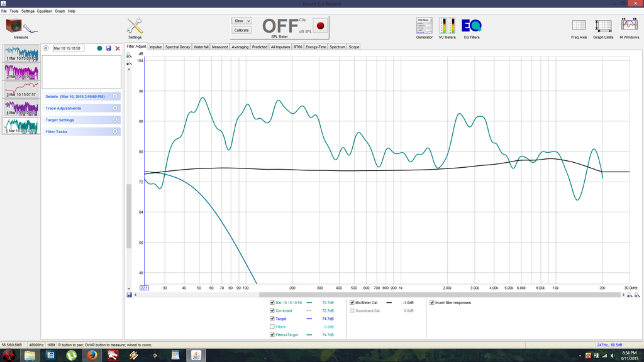
Task: Open the Measure tool
Action: 21,28
